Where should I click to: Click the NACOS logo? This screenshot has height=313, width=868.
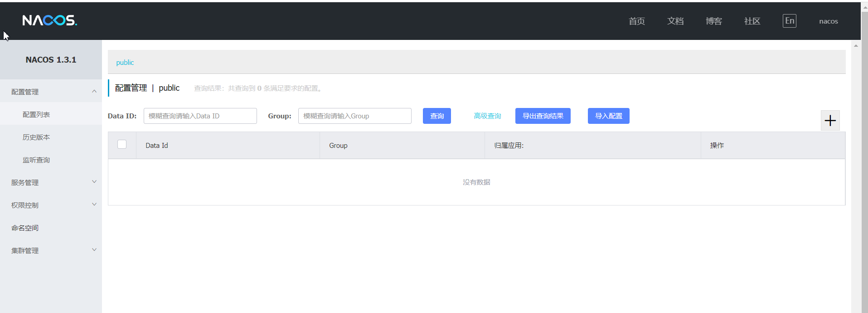pos(50,20)
